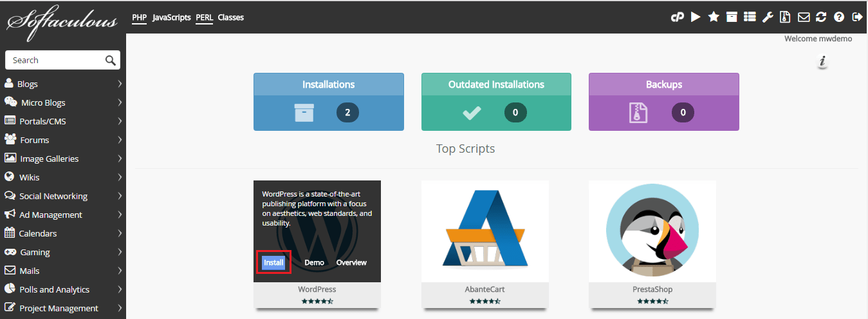
Task: Click the Blogs person icon in sidebar
Action: click(9, 83)
